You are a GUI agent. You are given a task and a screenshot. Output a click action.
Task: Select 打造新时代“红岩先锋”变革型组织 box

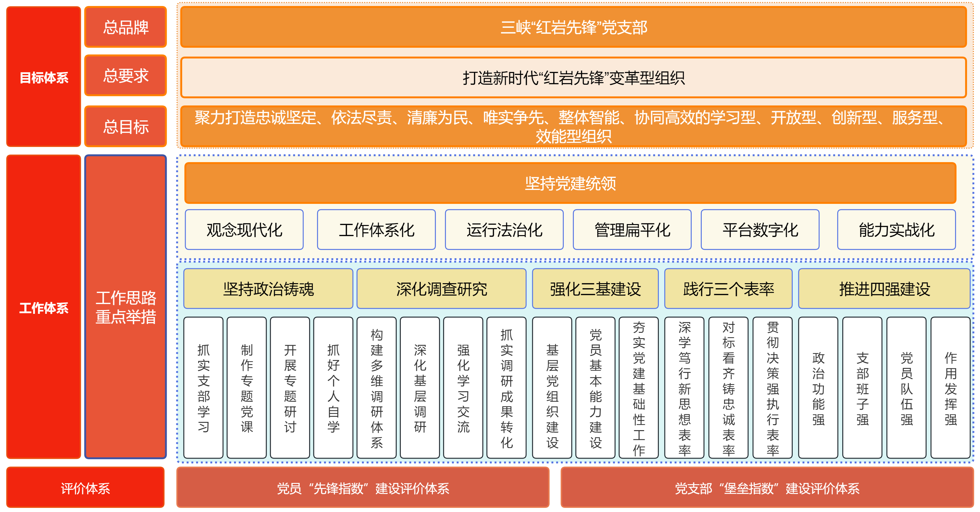point(573,78)
